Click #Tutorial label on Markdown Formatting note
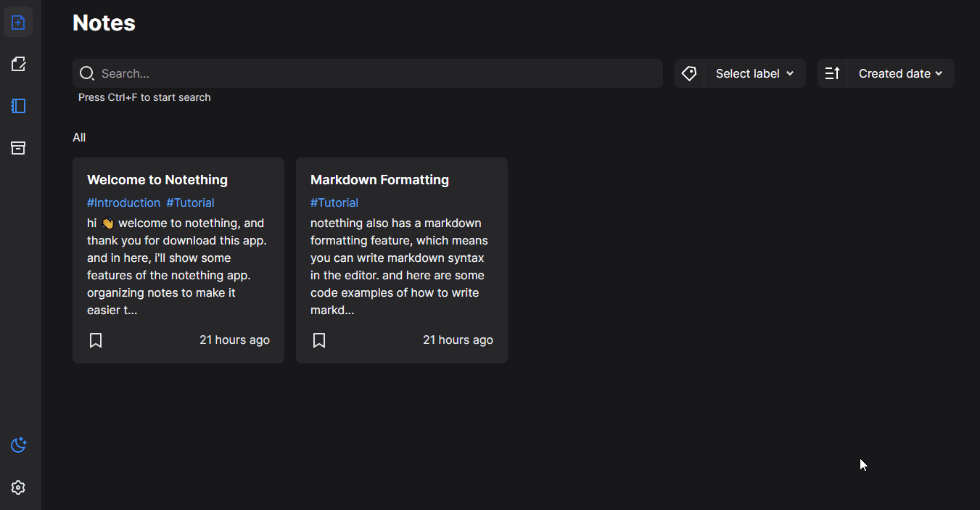 334,202
